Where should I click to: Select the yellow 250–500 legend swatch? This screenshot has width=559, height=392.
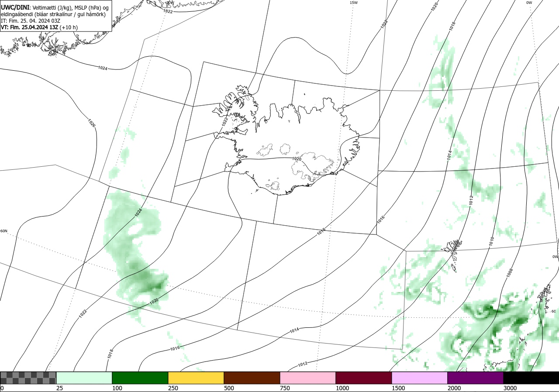196,378
